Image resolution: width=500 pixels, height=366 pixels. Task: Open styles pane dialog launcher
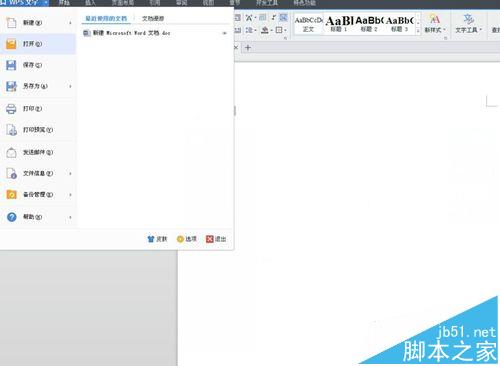click(x=445, y=38)
